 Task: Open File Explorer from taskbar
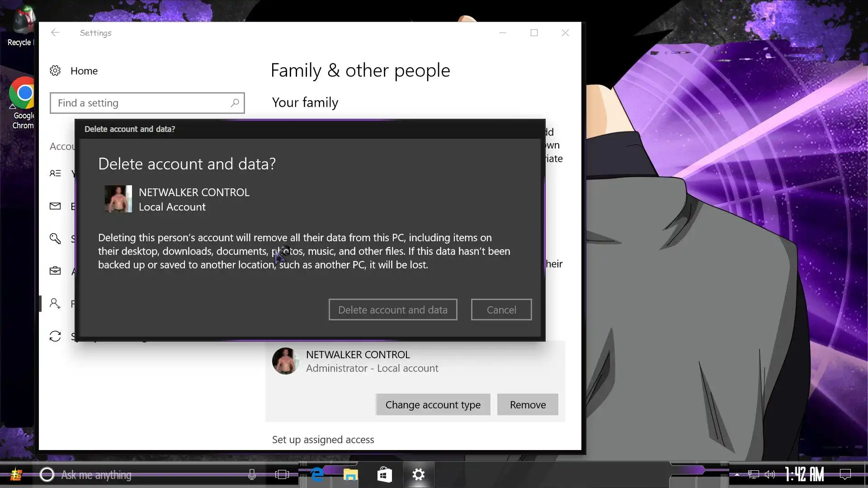350,475
